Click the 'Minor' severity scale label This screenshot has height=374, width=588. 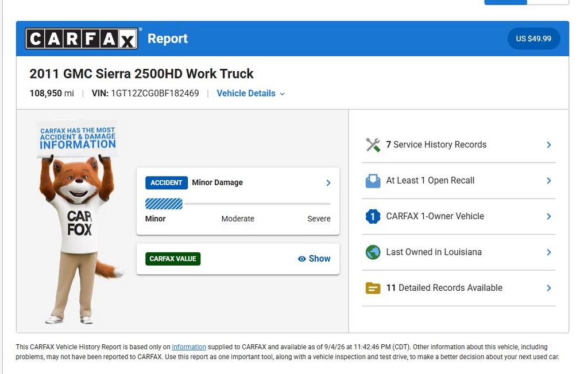point(155,219)
